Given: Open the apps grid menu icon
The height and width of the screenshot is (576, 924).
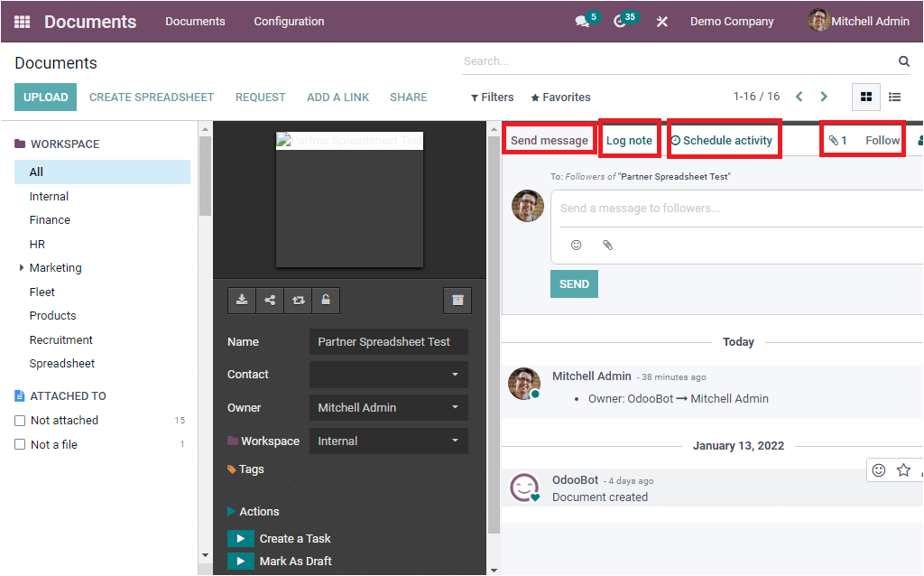Looking at the screenshot, I should (22, 22).
